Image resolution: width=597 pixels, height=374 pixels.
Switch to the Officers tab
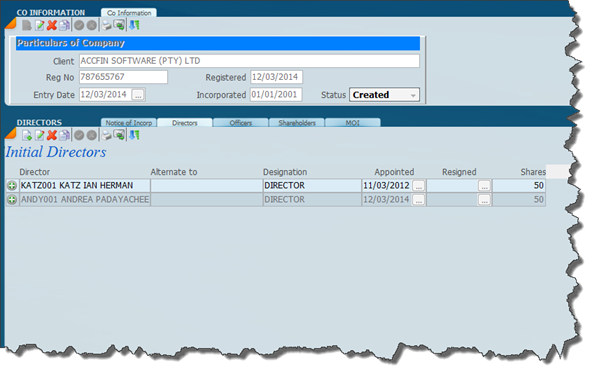click(241, 123)
